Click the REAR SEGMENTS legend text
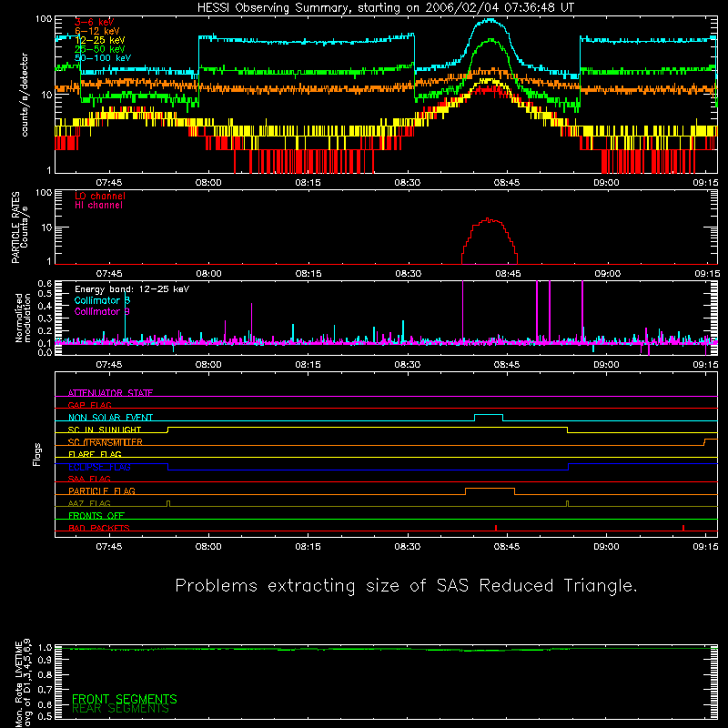This screenshot has width=728, height=728. click(x=121, y=709)
